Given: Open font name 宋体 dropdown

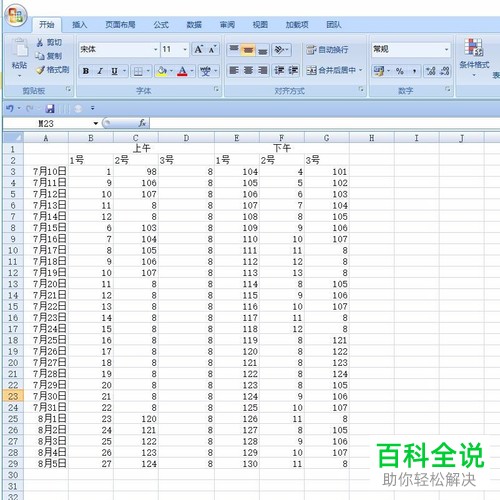Looking at the screenshot, I should 155,50.
